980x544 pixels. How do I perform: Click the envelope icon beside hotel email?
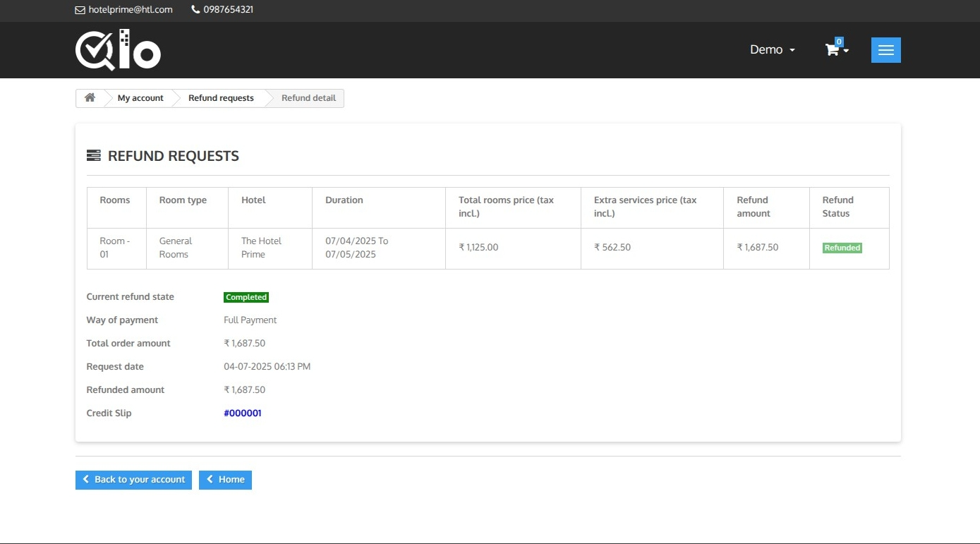pos(80,10)
